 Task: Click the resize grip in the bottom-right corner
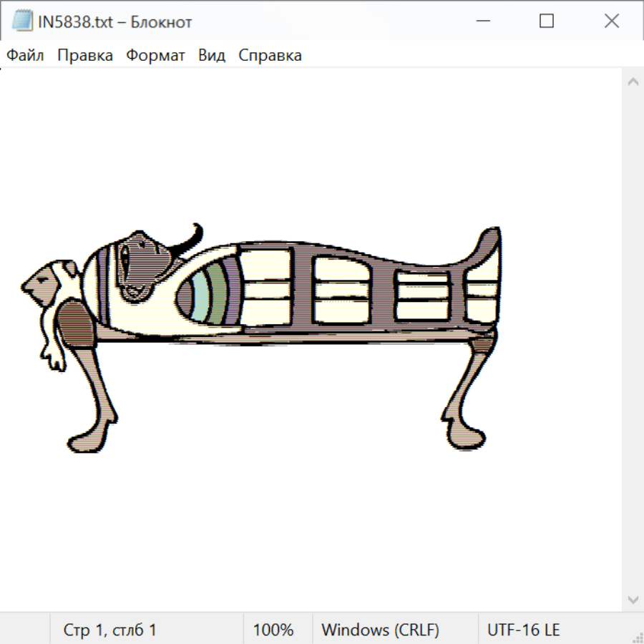638,638
